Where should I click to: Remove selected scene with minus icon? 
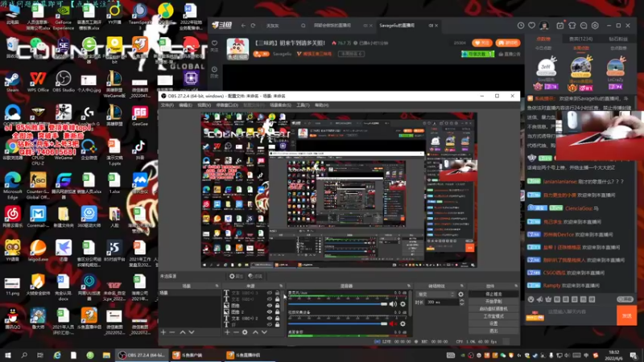pyautogui.click(x=172, y=332)
